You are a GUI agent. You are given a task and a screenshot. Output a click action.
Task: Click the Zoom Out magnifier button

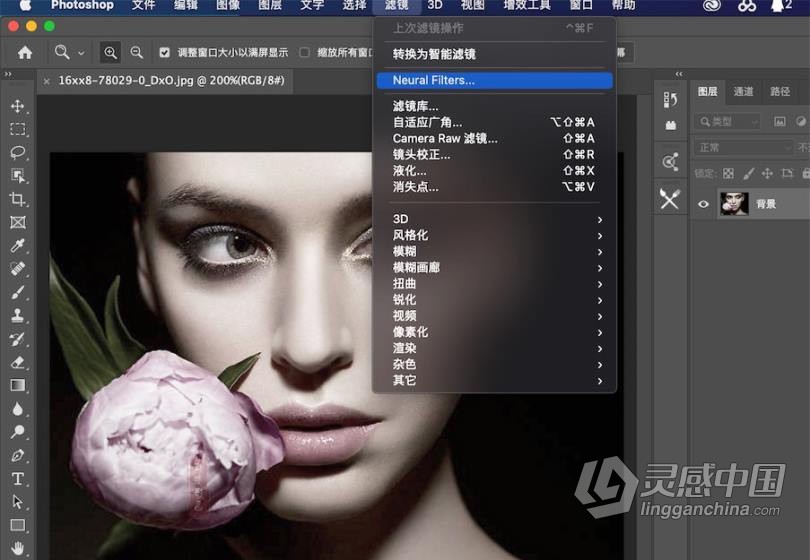tap(136, 52)
